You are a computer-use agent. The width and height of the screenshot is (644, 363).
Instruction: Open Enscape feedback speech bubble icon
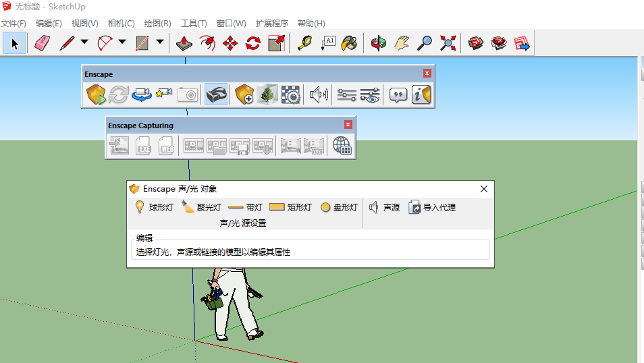399,95
